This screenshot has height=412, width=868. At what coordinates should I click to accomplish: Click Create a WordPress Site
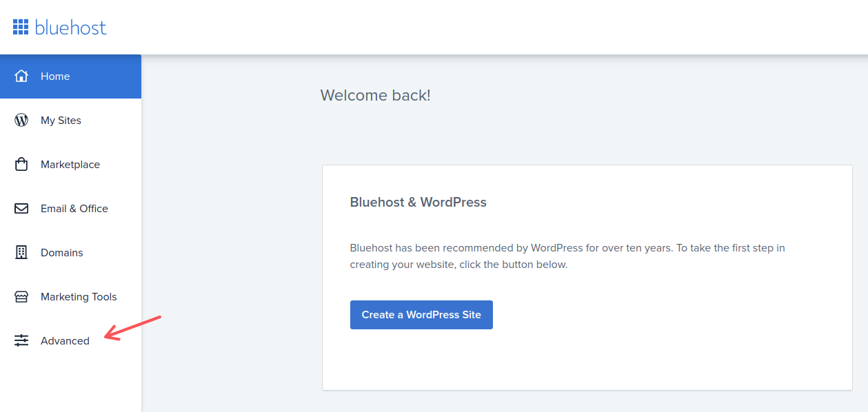click(421, 314)
